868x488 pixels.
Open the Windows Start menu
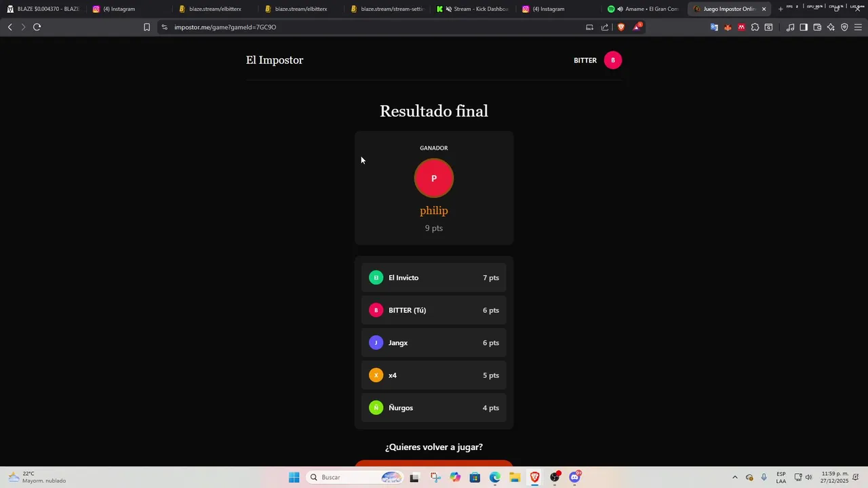click(294, 477)
